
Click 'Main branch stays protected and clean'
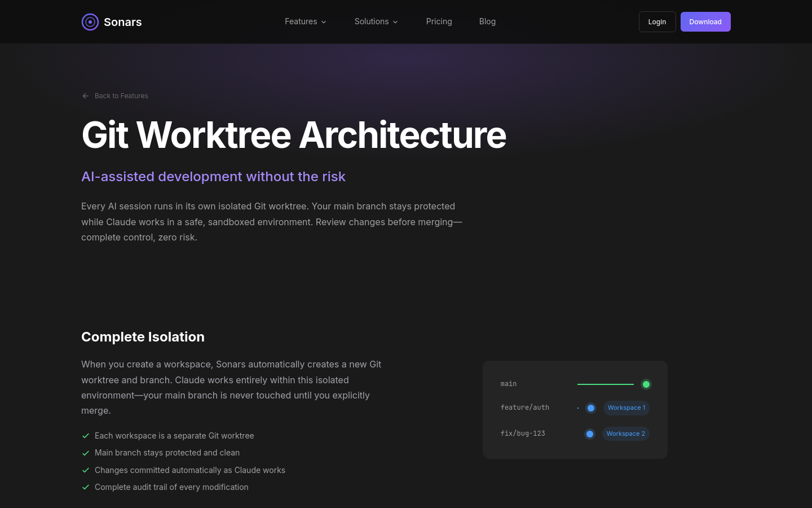click(x=167, y=453)
